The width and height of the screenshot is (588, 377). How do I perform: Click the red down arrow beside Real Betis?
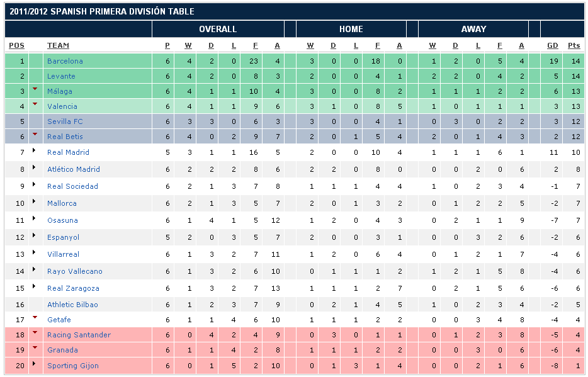[35, 134]
